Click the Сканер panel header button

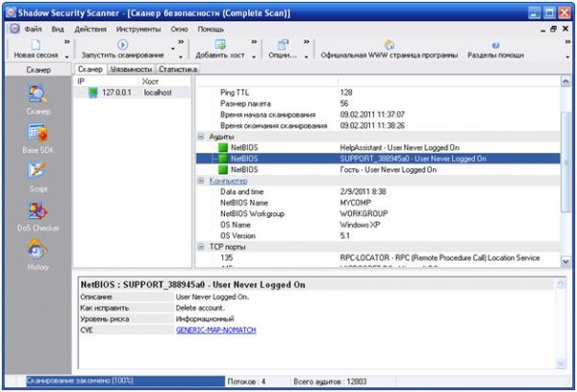click(38, 69)
